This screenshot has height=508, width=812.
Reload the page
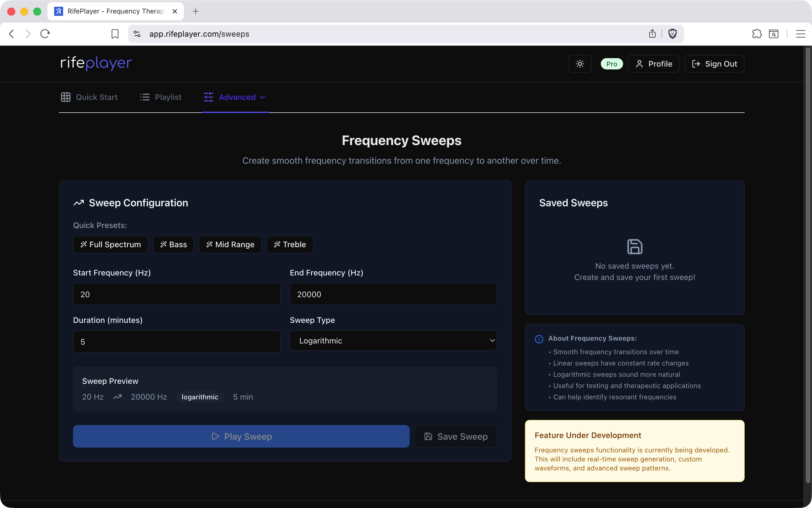[x=45, y=34]
